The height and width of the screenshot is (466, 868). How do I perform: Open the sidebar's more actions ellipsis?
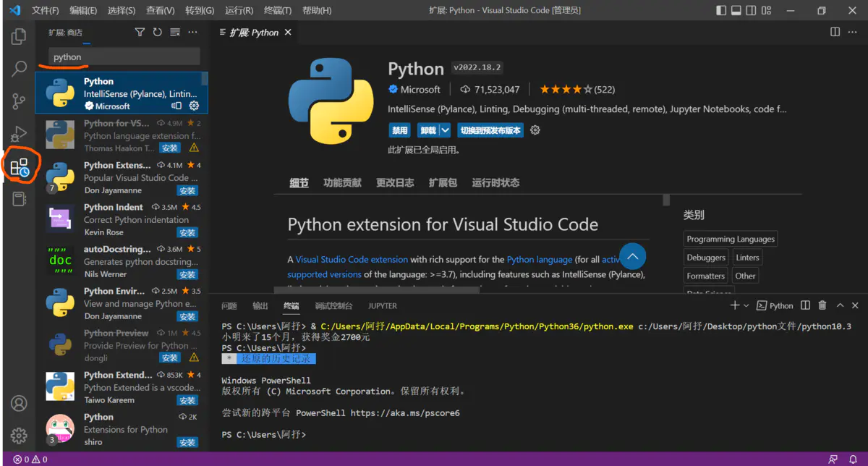point(192,33)
